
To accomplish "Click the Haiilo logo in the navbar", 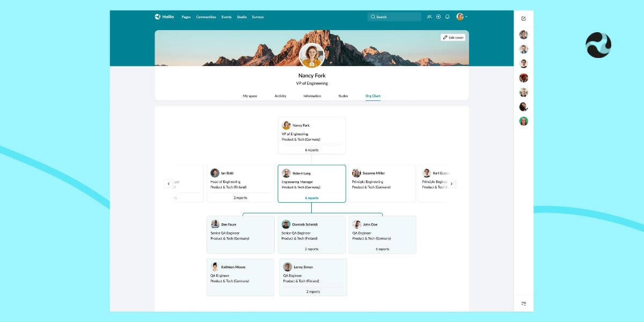I will [x=164, y=17].
